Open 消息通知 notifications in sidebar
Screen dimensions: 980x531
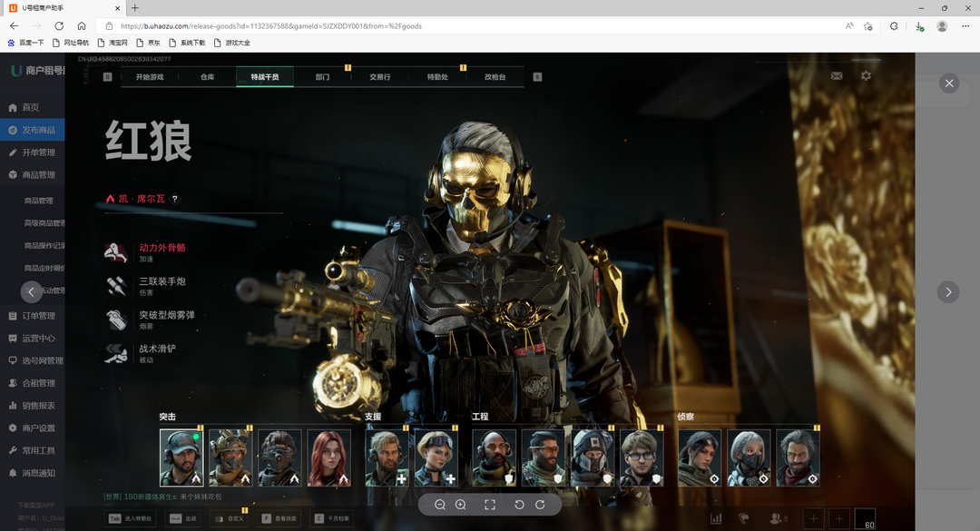click(38, 473)
